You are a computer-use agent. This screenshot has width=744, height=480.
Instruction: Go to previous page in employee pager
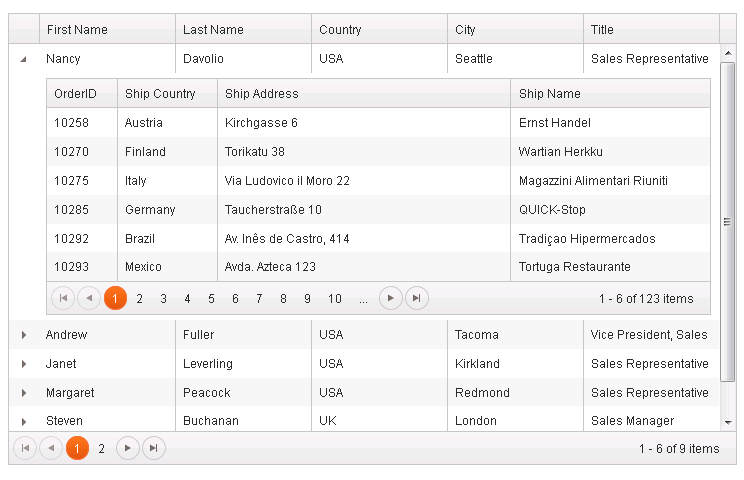(51, 448)
